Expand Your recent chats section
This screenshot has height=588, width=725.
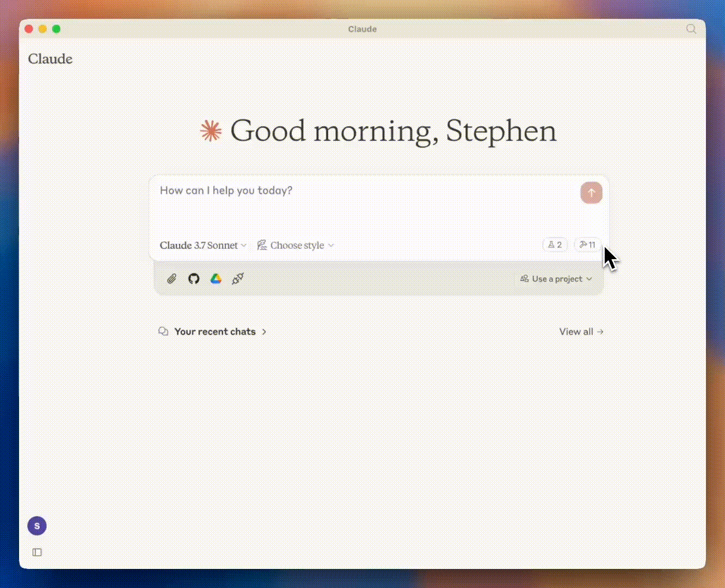pyautogui.click(x=220, y=332)
